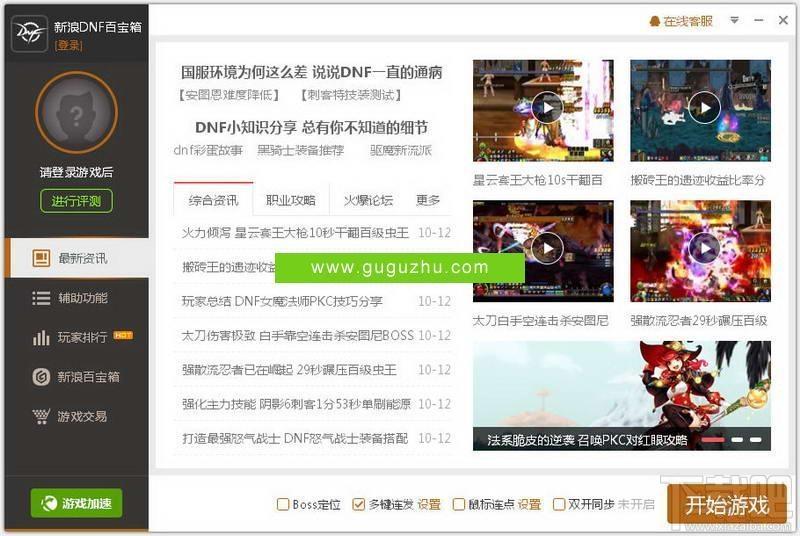Select the second banner slide indicator

pos(737,440)
